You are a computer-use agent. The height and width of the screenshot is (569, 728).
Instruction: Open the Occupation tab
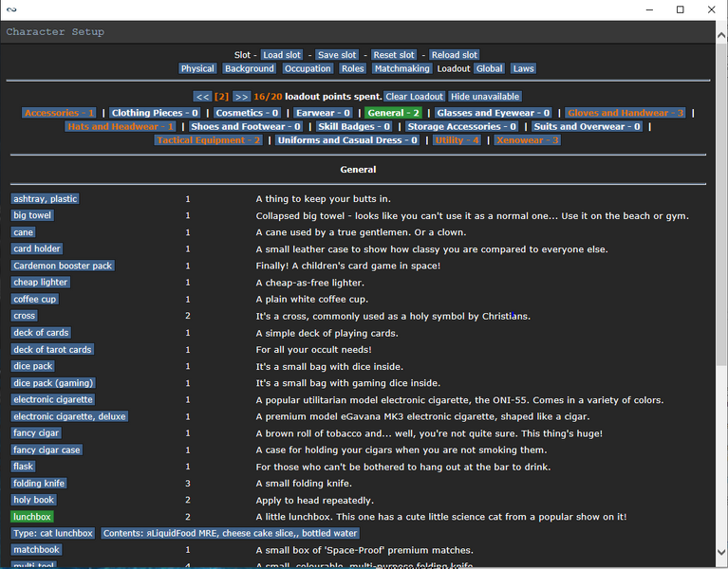pyautogui.click(x=308, y=68)
